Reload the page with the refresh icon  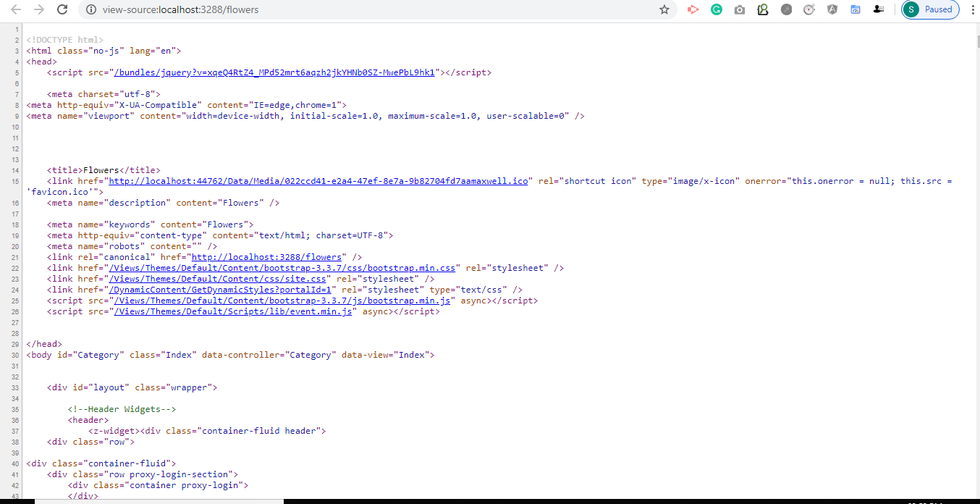[x=62, y=9]
